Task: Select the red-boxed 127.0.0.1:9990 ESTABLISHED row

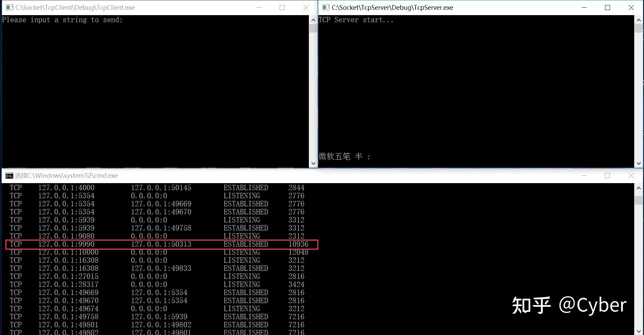Action: pyautogui.click(x=162, y=244)
